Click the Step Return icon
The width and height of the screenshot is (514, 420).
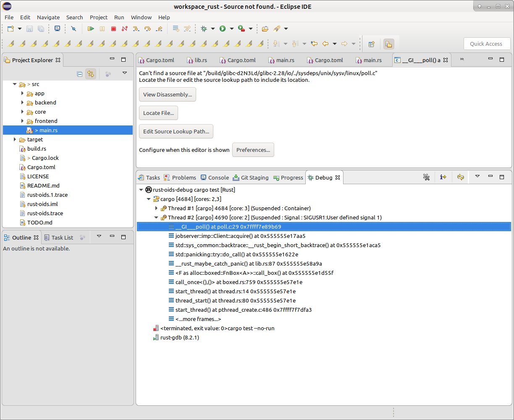tap(160, 29)
